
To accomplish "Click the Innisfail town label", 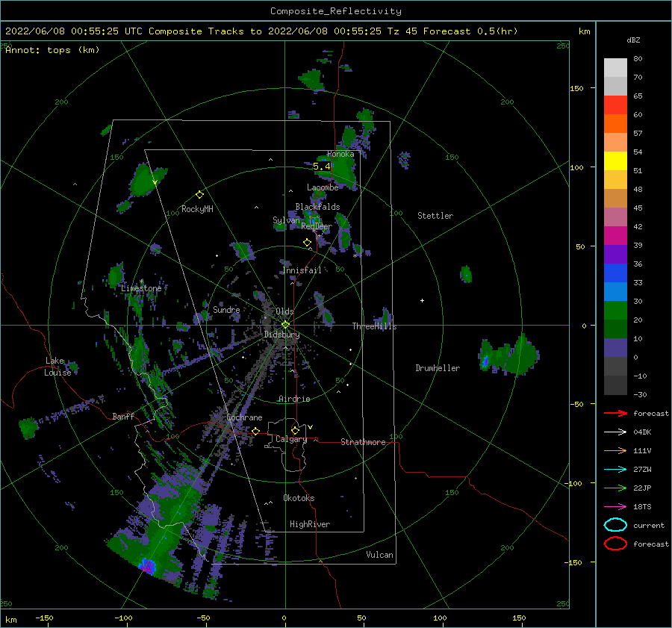I will (x=302, y=270).
